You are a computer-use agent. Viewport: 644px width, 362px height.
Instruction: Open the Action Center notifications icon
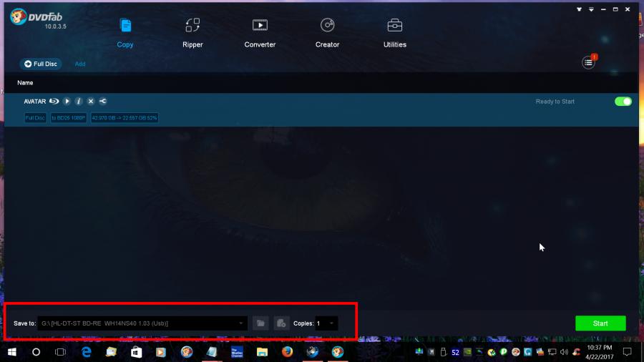point(627,352)
